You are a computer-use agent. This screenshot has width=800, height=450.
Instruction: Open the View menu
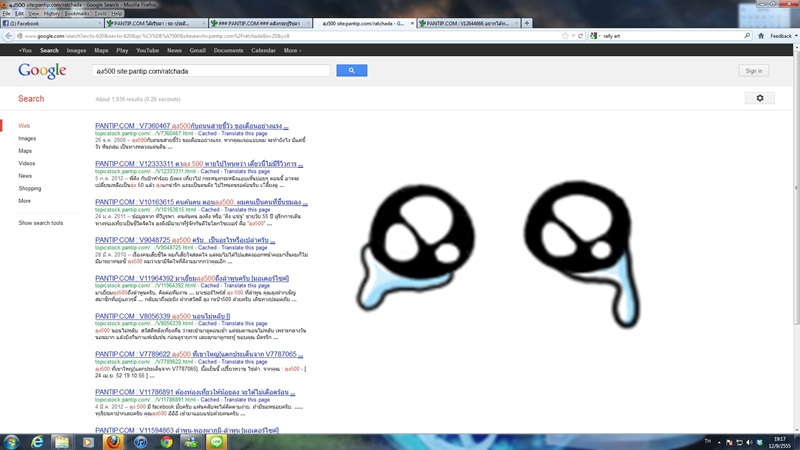pyautogui.click(x=34, y=13)
